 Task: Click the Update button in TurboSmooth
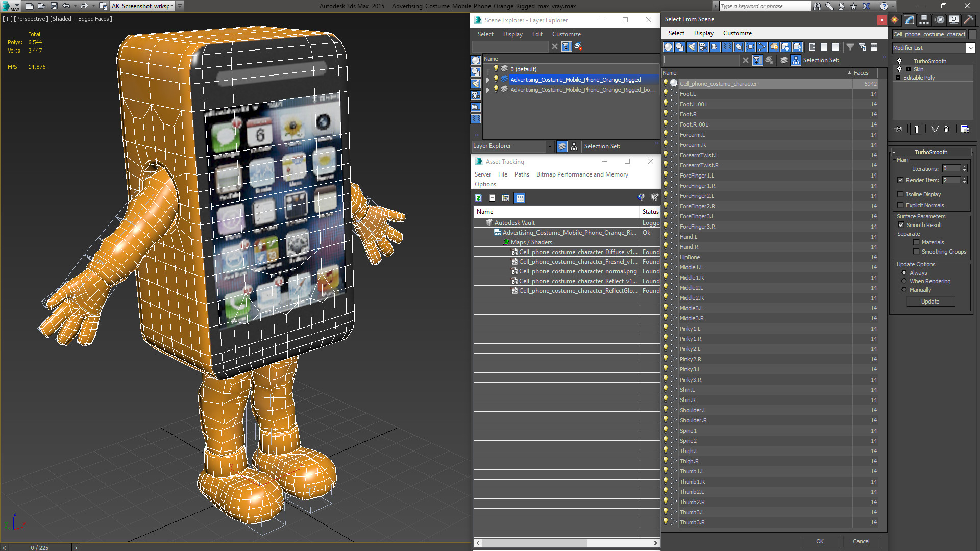click(930, 302)
